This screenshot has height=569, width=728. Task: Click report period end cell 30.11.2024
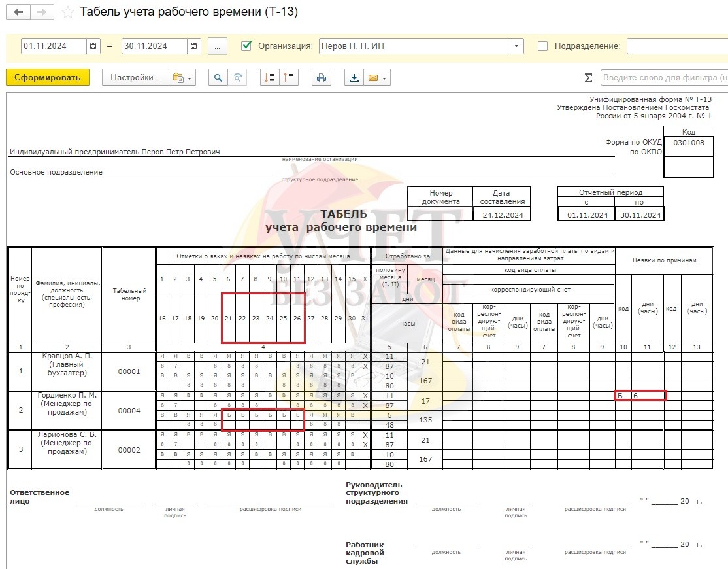click(x=640, y=215)
